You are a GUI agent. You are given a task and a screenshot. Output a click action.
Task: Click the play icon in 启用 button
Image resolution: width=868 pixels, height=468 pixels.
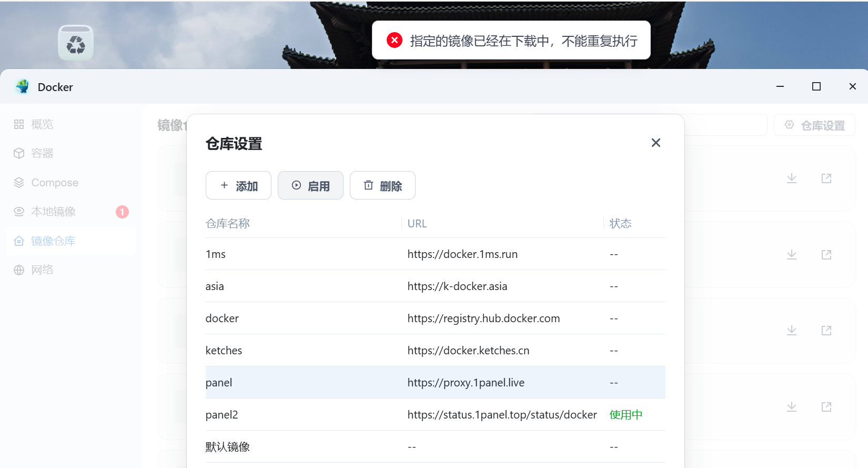point(297,185)
